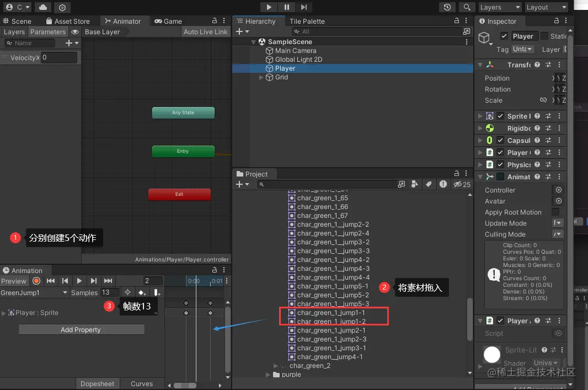
Task: Open the Layout dropdown
Action: 546,7
